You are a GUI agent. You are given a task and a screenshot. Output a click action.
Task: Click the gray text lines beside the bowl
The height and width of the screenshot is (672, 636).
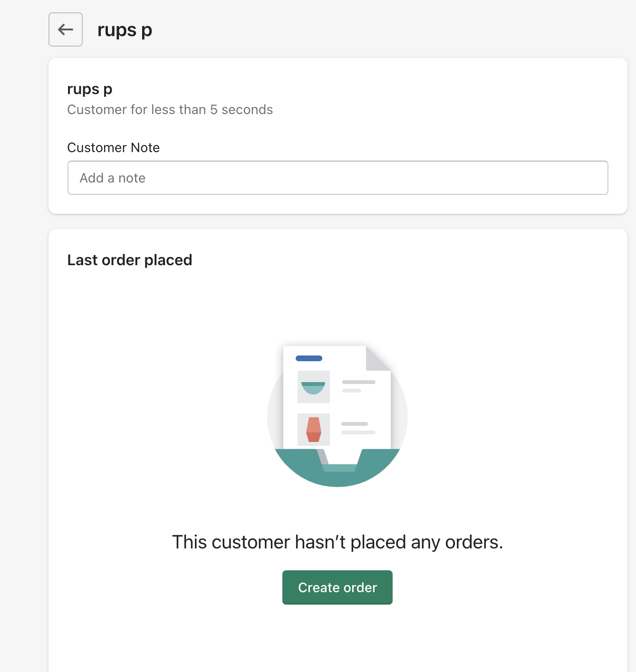pos(358,386)
